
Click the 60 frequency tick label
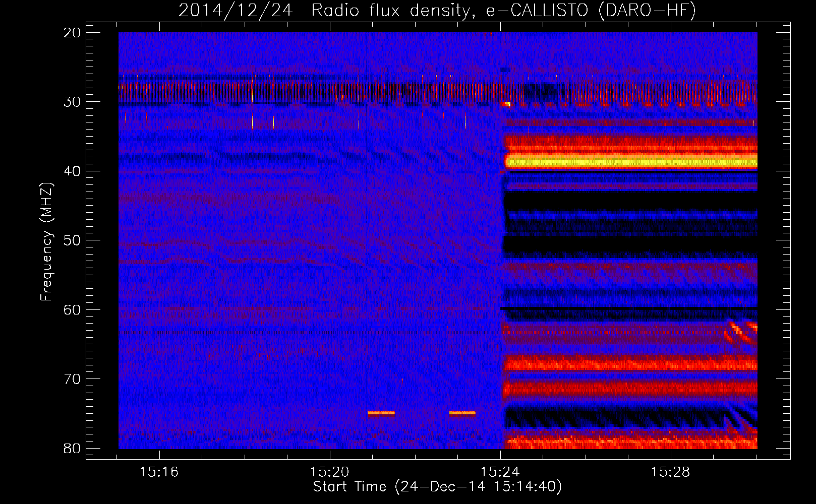(72, 310)
